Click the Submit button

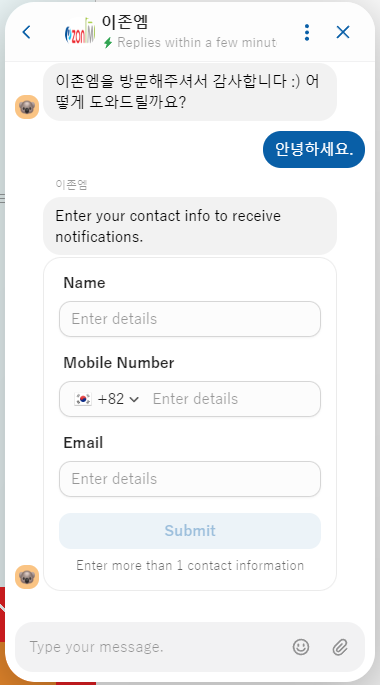coord(190,531)
